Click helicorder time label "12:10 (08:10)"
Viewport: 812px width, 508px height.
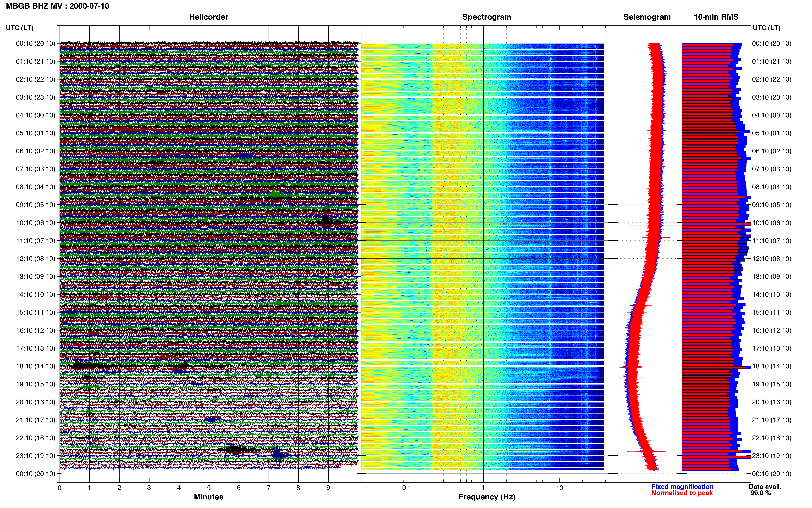36,259
